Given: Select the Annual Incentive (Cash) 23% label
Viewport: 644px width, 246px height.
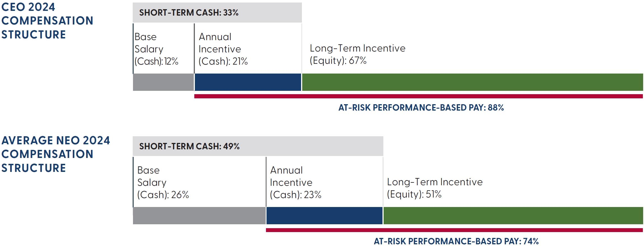Looking at the screenshot, I should click(296, 182).
